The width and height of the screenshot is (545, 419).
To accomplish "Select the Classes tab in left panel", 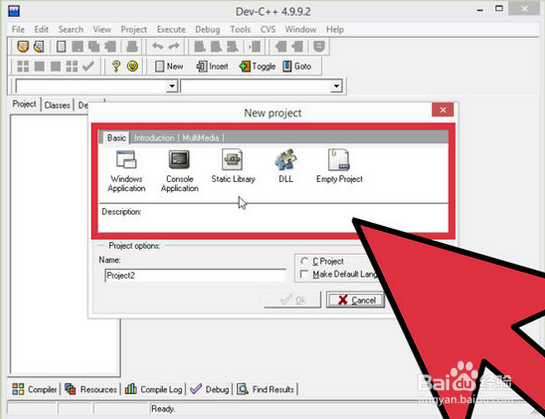I will pos(57,105).
